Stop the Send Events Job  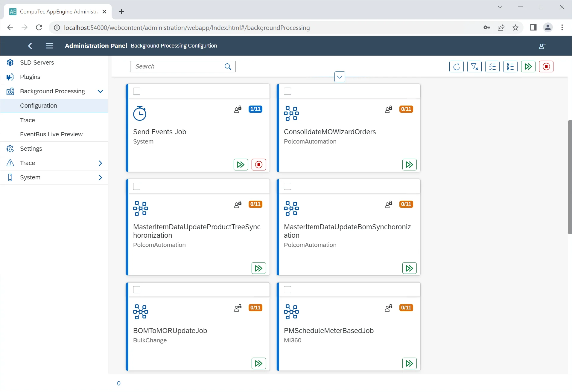(x=258, y=164)
